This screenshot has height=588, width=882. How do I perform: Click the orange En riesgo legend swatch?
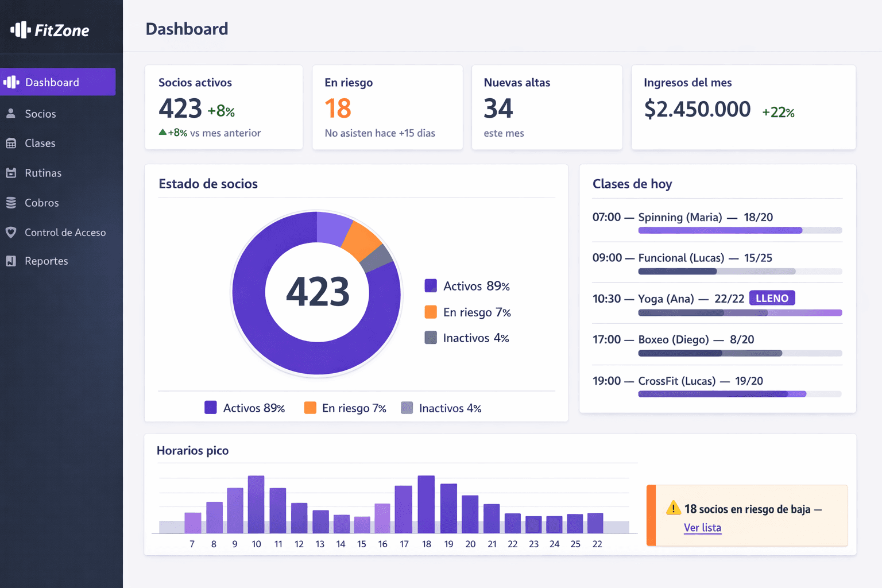click(431, 312)
